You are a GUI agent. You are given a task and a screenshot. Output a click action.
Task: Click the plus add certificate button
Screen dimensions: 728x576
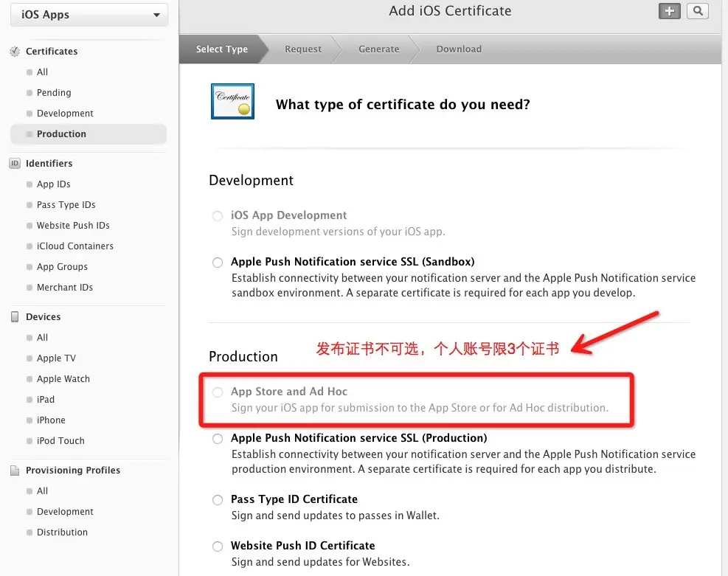point(670,11)
